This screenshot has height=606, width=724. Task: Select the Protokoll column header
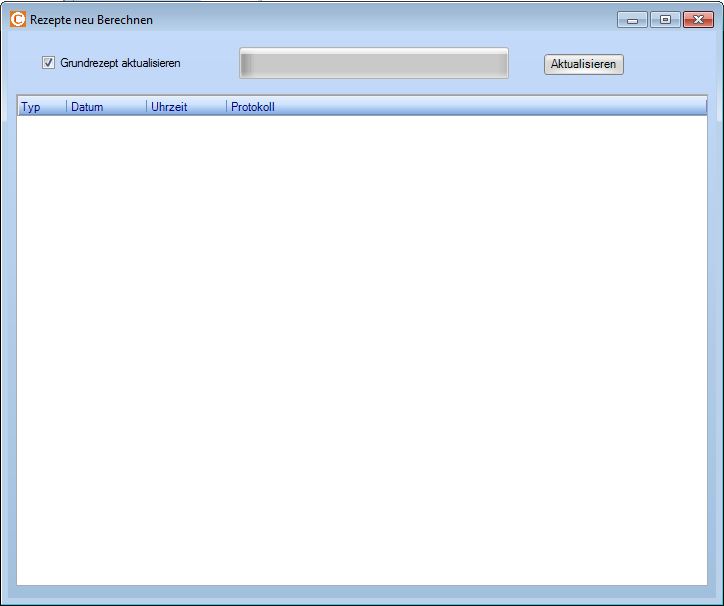coord(252,107)
